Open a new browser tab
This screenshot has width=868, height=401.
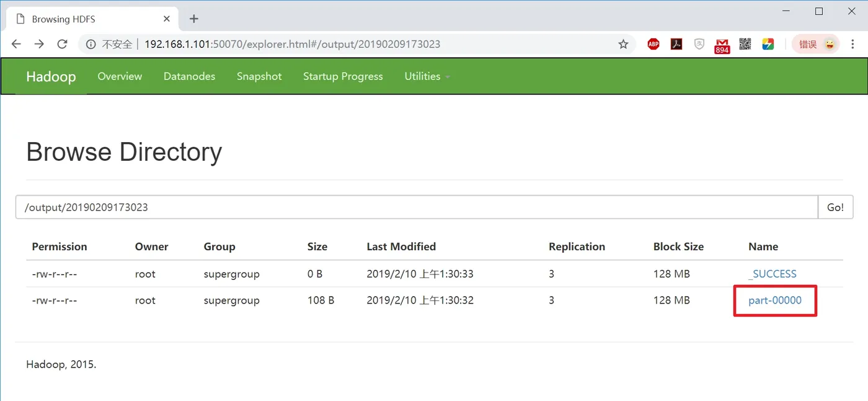pyautogui.click(x=194, y=19)
